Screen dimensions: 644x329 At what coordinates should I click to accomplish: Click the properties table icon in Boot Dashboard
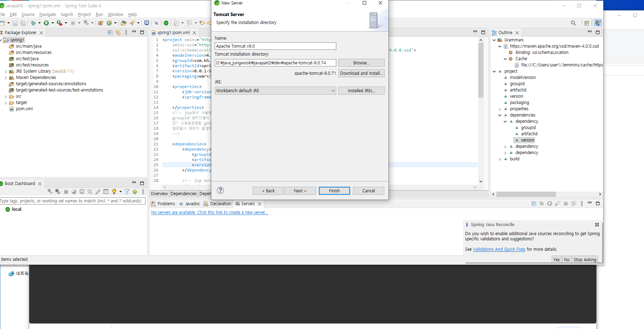coord(106,192)
